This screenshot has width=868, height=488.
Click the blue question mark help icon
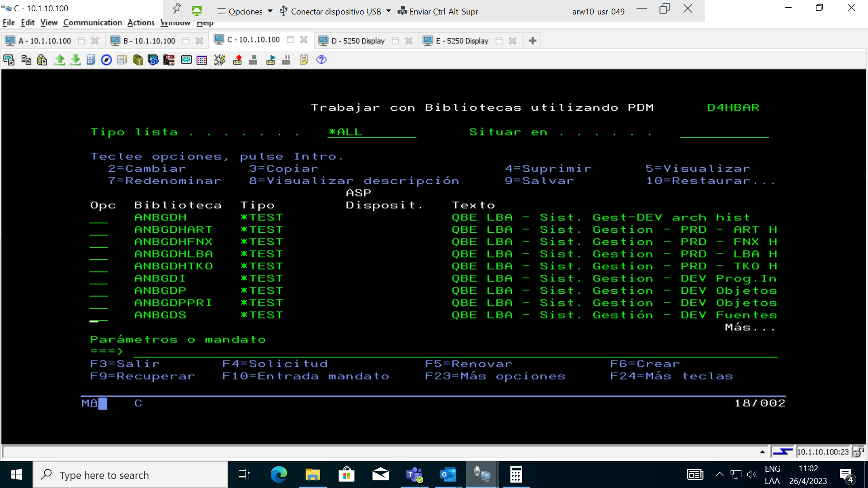coord(321,60)
